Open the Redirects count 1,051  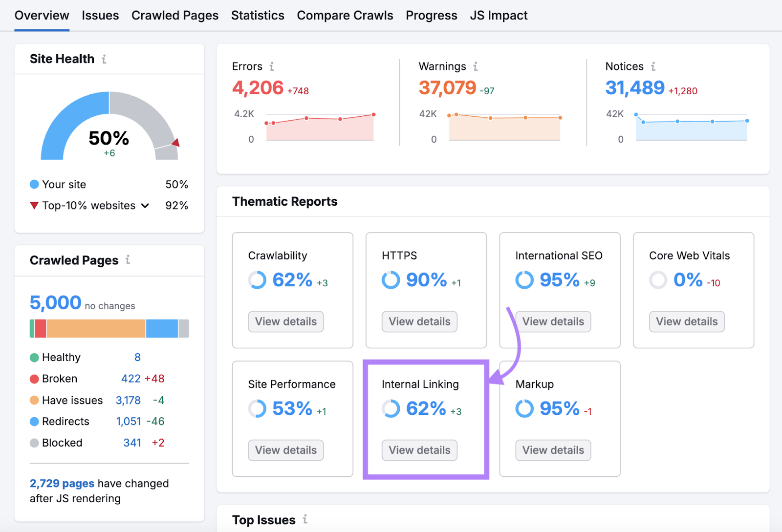[x=129, y=422]
